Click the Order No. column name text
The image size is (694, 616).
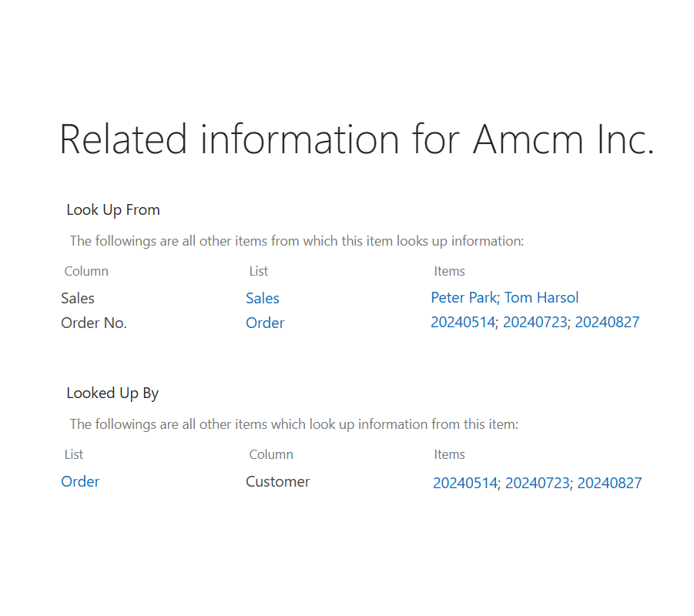(94, 323)
